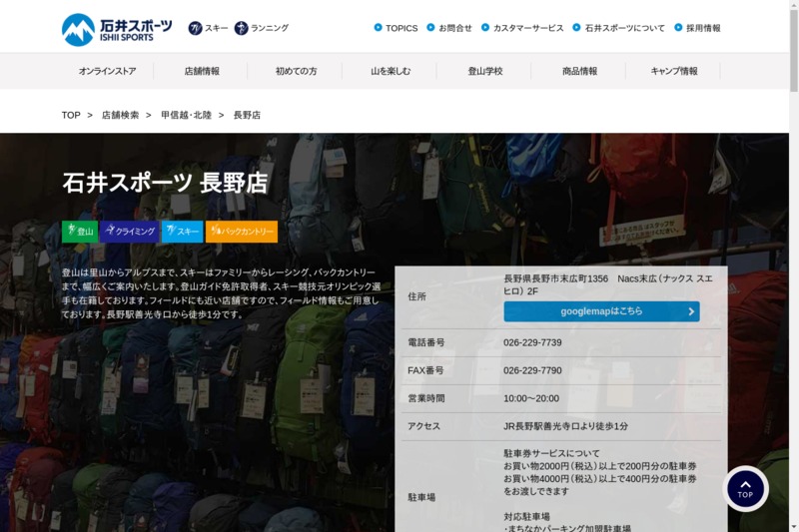The height and width of the screenshot is (532, 799).
Task: Select キャンプ情報 in main navigation
Action: pyautogui.click(x=673, y=71)
